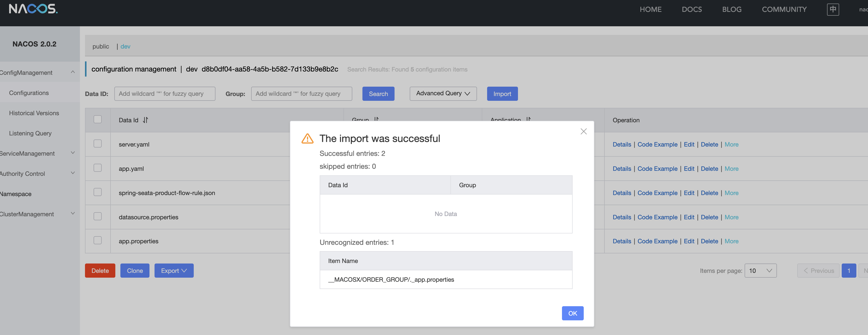Go to HOME in top navigation

[650, 9]
